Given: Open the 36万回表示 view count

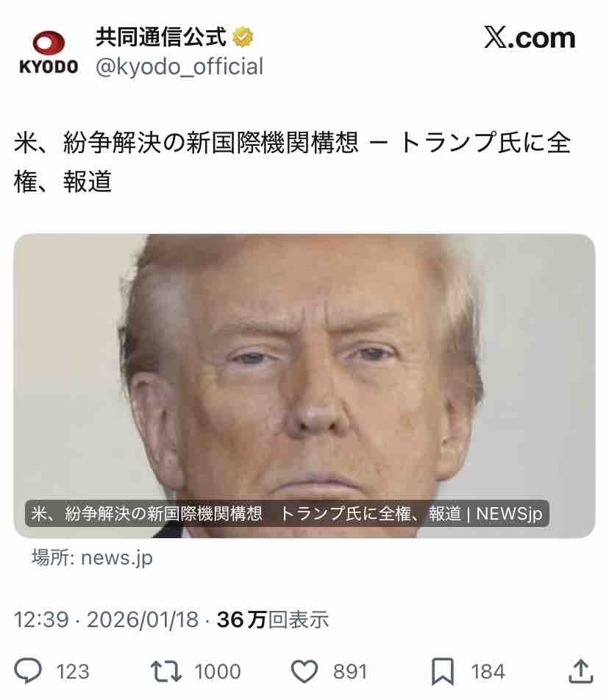Looking at the screenshot, I should pos(273,620).
